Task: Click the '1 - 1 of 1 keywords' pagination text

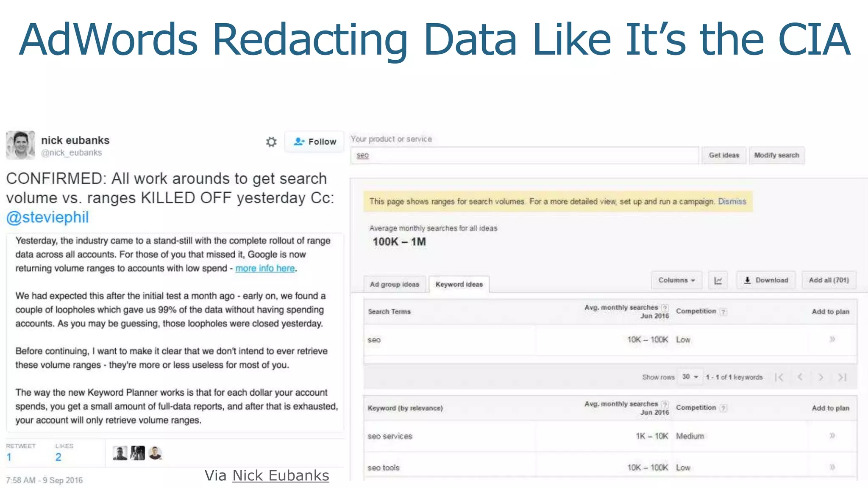Action: (734, 377)
